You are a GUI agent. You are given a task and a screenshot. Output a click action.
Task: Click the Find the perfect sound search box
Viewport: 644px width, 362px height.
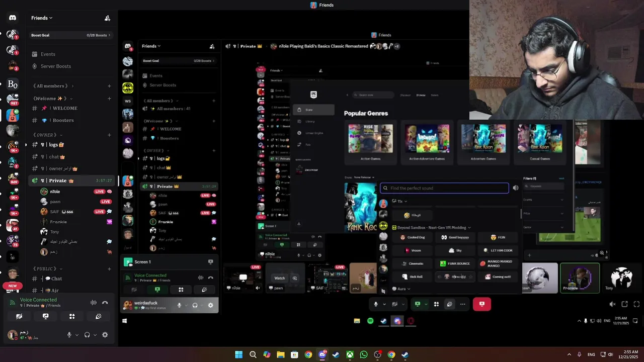pos(444,188)
